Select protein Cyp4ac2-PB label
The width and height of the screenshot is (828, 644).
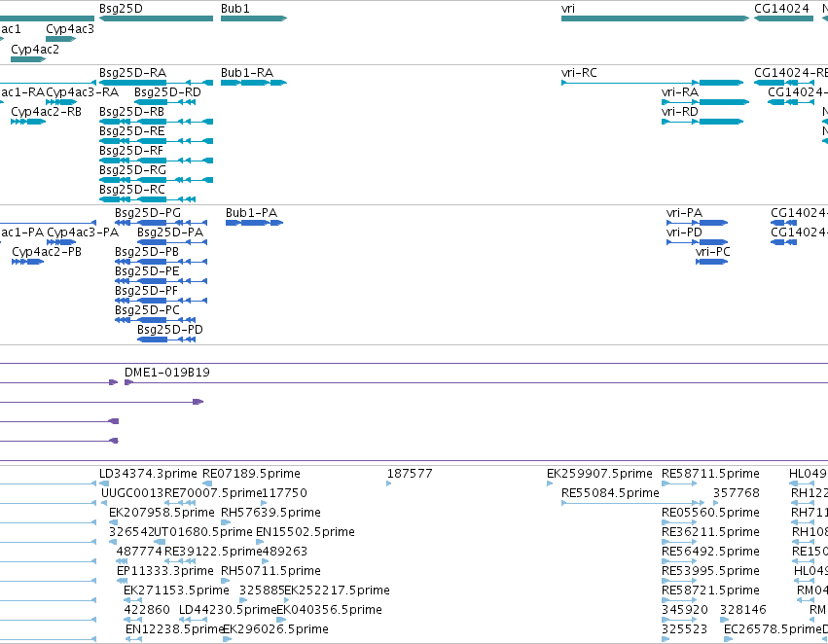[x=47, y=252]
